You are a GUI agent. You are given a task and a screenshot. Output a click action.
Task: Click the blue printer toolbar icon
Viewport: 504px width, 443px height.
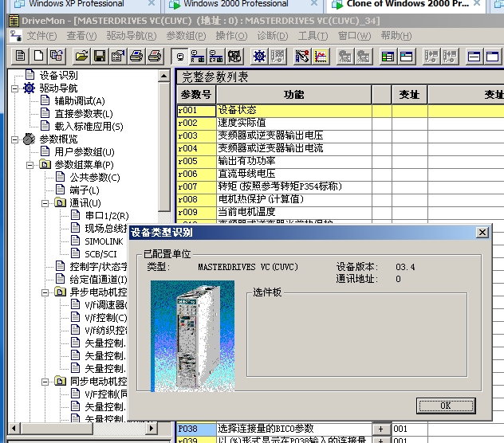pos(136,57)
